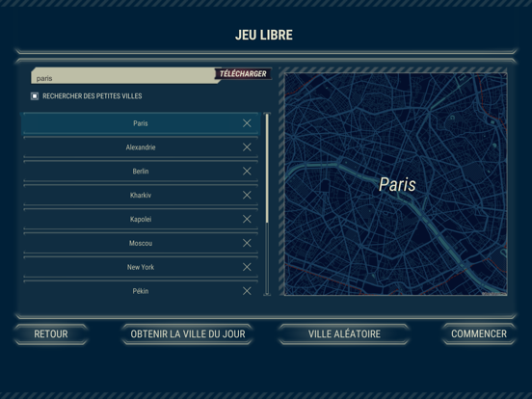This screenshot has height=399, width=532.
Task: Delete Pékin using the X icon
Action: [x=247, y=291]
